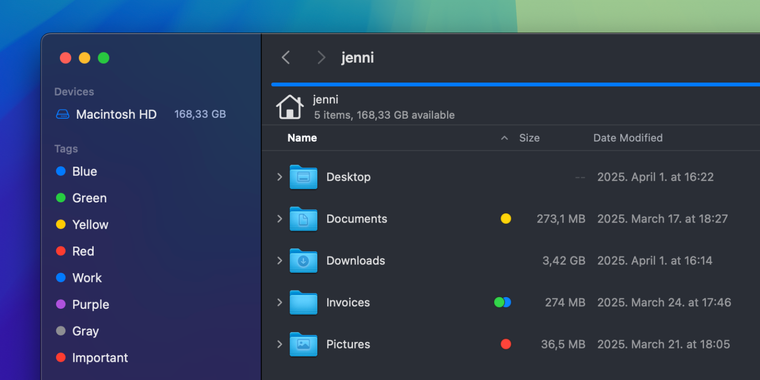
Task: Click the yellow tag dot on Documents
Action: (506, 219)
